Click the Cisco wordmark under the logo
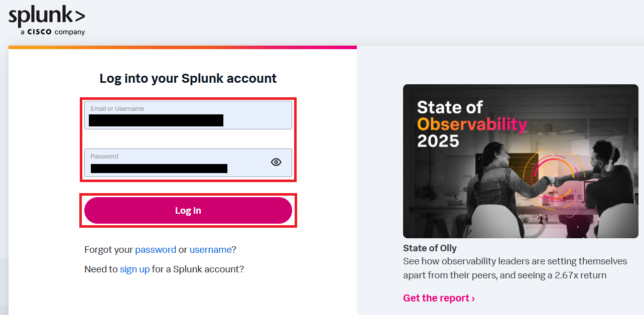 pos(39,32)
